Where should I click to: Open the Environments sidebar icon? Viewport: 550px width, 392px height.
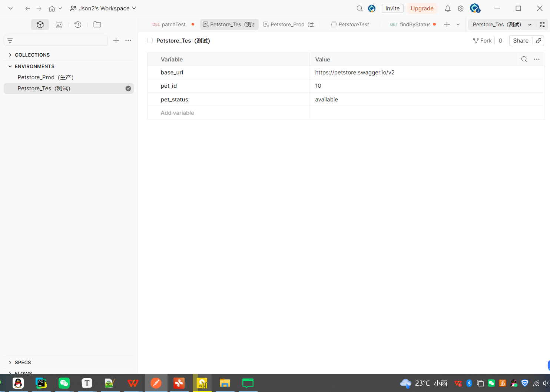click(59, 24)
